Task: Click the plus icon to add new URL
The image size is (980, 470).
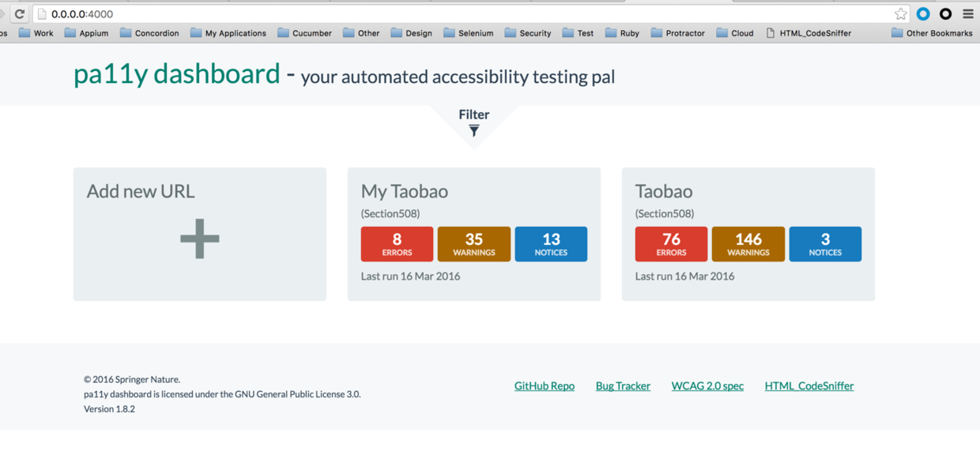Action: [199, 239]
